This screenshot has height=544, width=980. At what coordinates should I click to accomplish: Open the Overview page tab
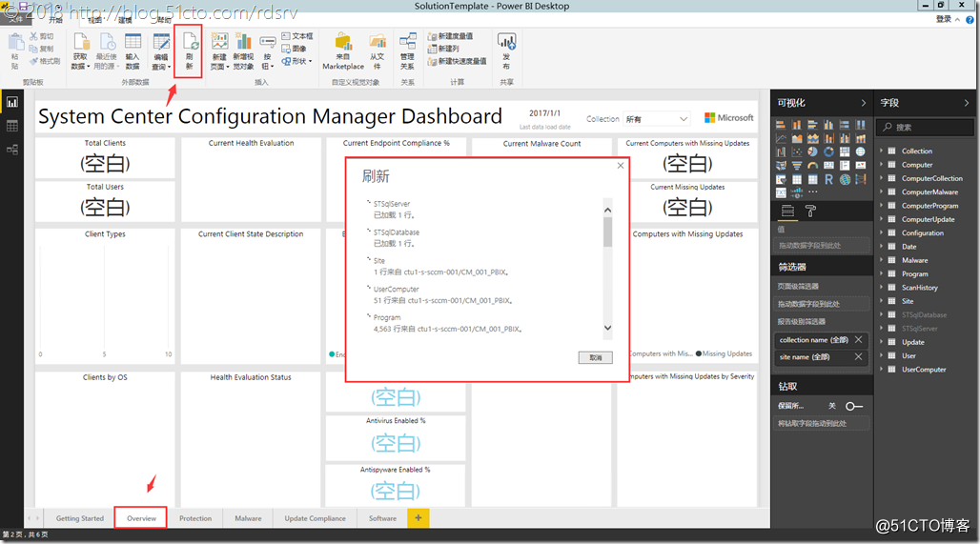[x=141, y=518]
